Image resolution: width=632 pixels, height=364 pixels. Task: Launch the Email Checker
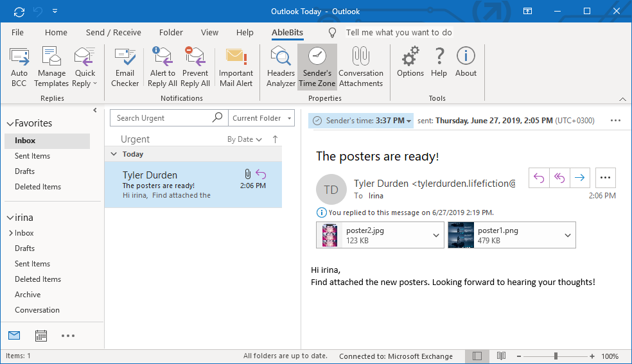(x=125, y=67)
